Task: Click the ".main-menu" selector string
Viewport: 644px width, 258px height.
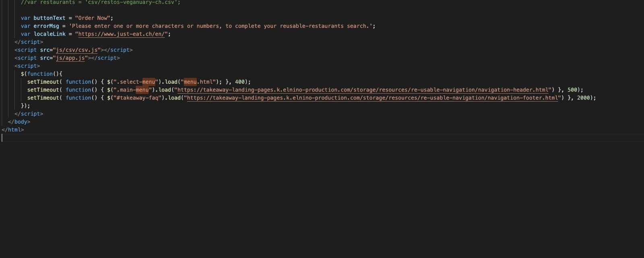Action: (x=132, y=90)
